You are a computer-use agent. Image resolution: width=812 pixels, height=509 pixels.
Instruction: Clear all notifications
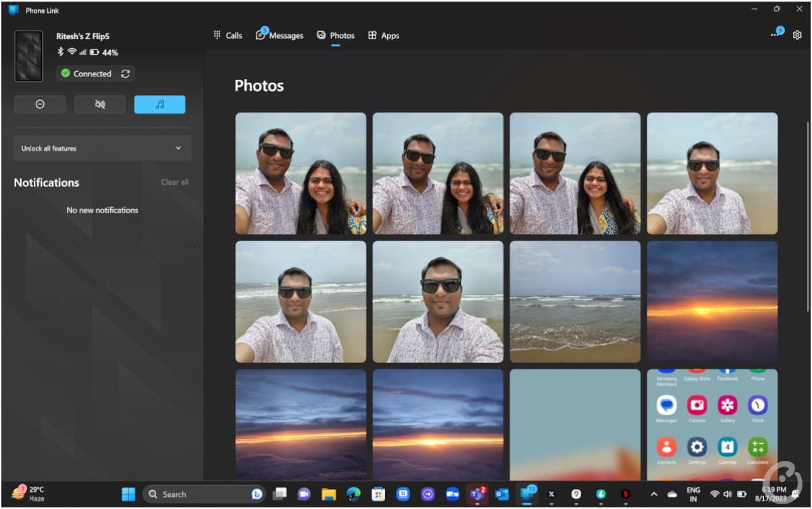[175, 182]
